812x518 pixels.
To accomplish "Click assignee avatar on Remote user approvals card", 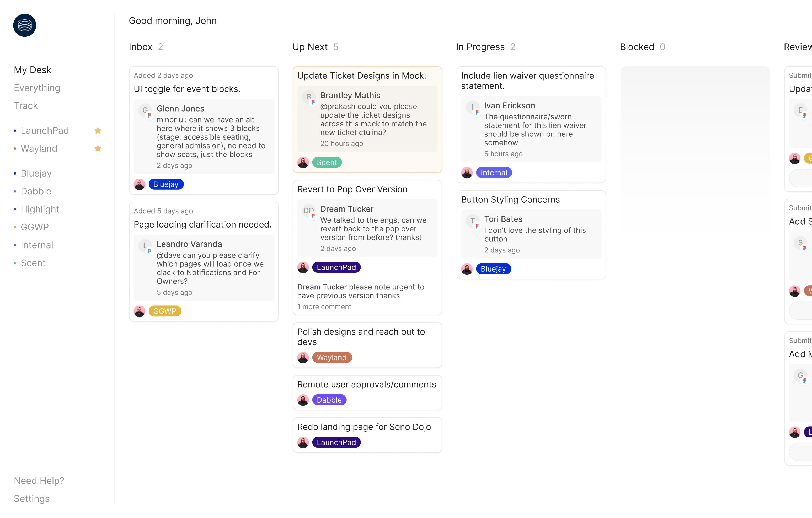I will pos(303,400).
